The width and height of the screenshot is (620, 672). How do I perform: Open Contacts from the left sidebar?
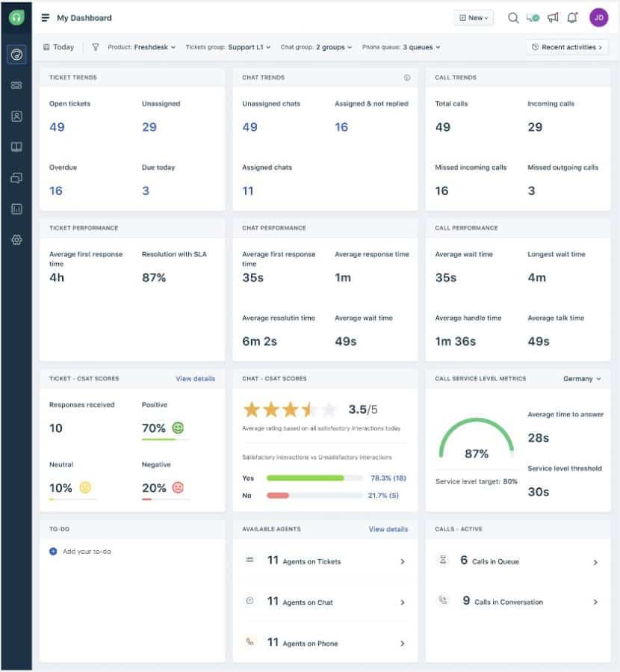tap(16, 117)
